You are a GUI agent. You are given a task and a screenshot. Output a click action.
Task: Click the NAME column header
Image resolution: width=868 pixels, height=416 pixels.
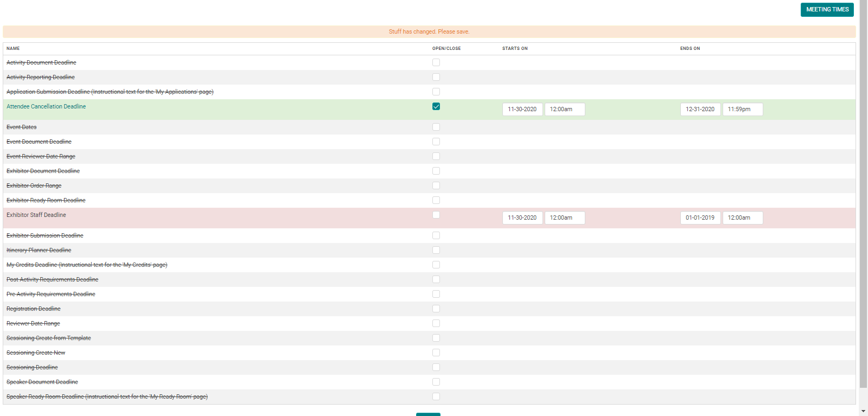pyautogui.click(x=13, y=48)
